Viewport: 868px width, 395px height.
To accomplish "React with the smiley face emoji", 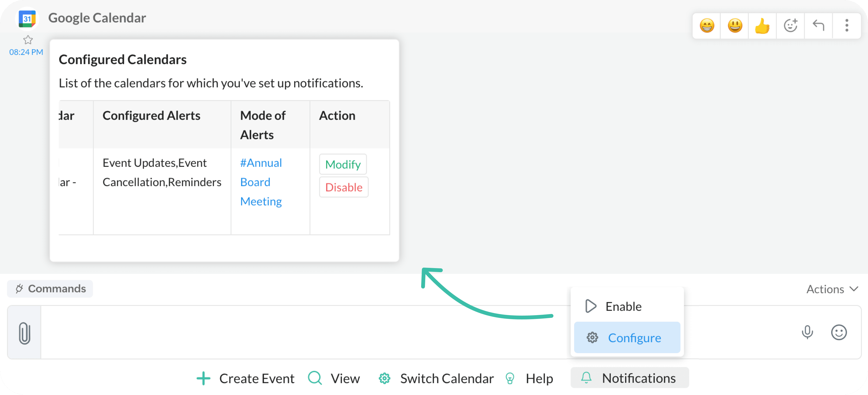I will [x=735, y=26].
